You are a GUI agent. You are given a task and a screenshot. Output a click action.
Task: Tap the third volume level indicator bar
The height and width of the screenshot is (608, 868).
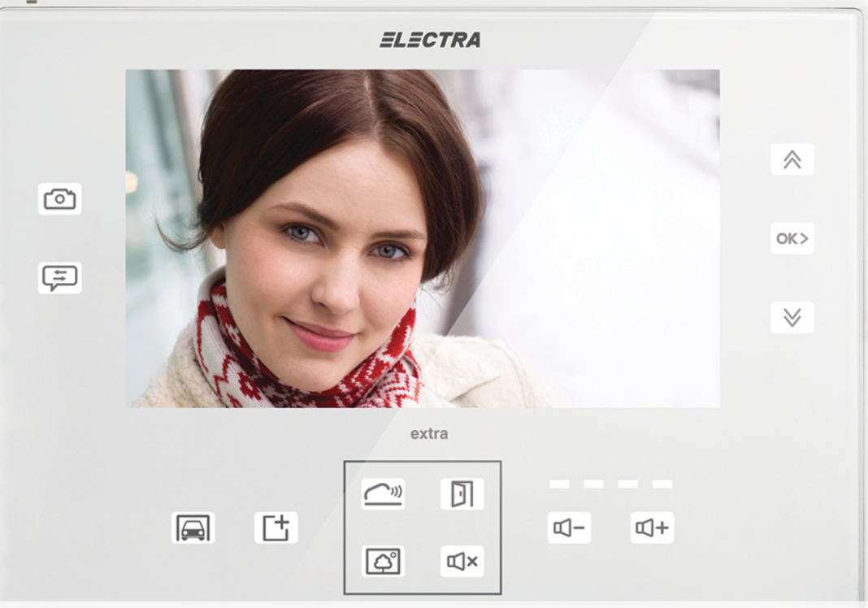(x=627, y=484)
